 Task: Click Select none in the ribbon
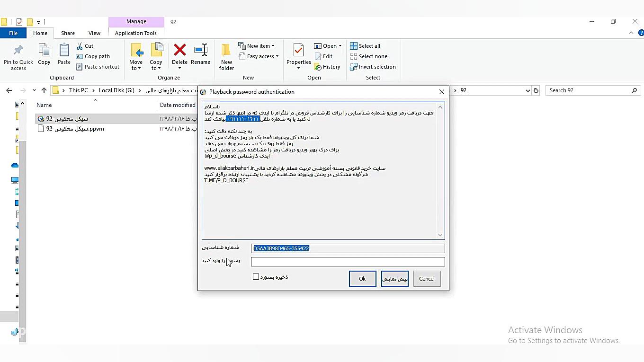[369, 56]
